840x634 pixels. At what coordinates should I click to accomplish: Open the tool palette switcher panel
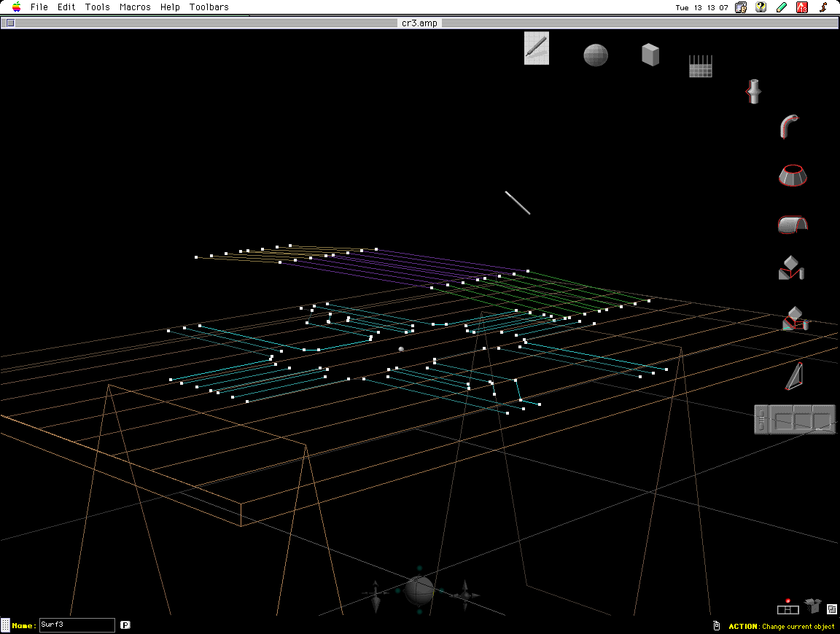tap(795, 420)
